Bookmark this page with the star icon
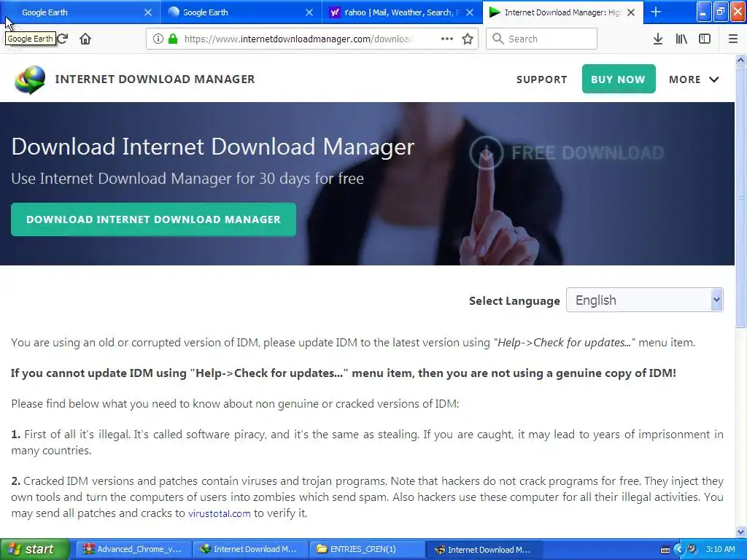Image resolution: width=747 pixels, height=560 pixels. point(468,39)
